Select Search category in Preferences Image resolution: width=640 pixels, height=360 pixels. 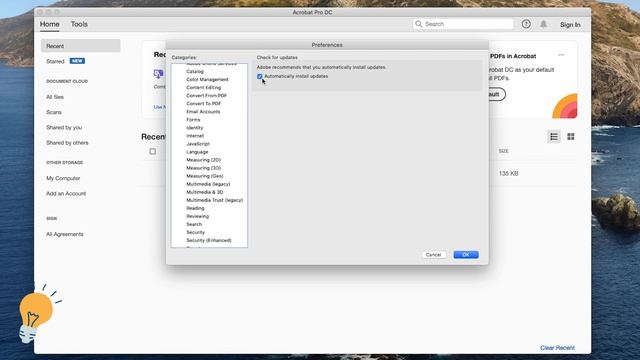pyautogui.click(x=194, y=224)
